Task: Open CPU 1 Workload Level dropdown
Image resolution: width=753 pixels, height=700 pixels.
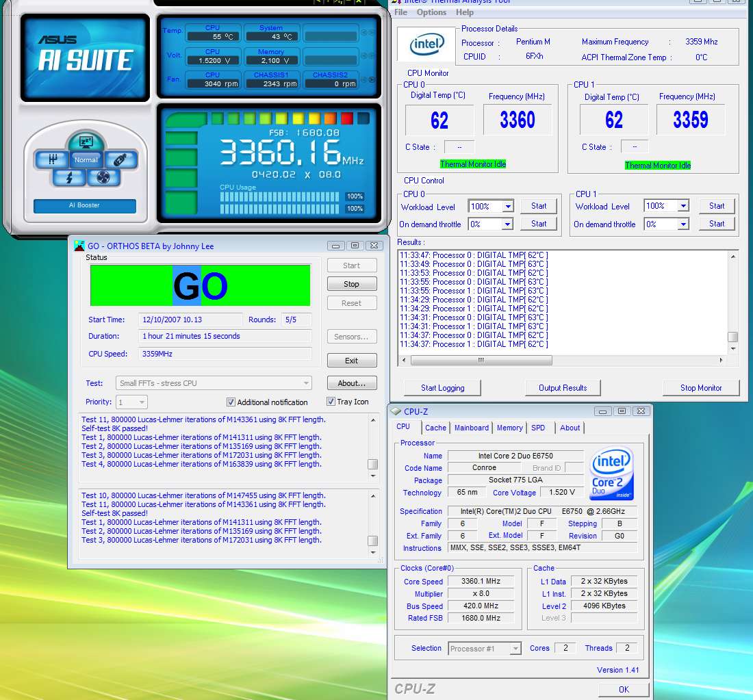Action: (683, 206)
